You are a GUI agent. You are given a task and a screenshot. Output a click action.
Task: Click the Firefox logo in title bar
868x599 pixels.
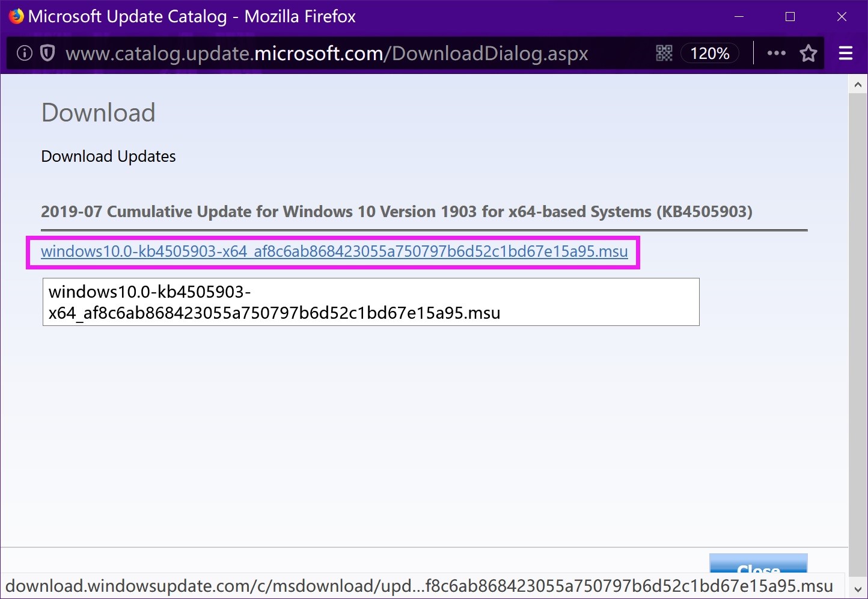pyautogui.click(x=16, y=16)
